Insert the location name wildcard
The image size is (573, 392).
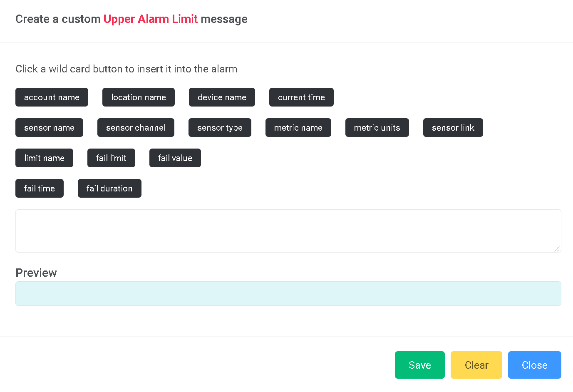(x=139, y=97)
